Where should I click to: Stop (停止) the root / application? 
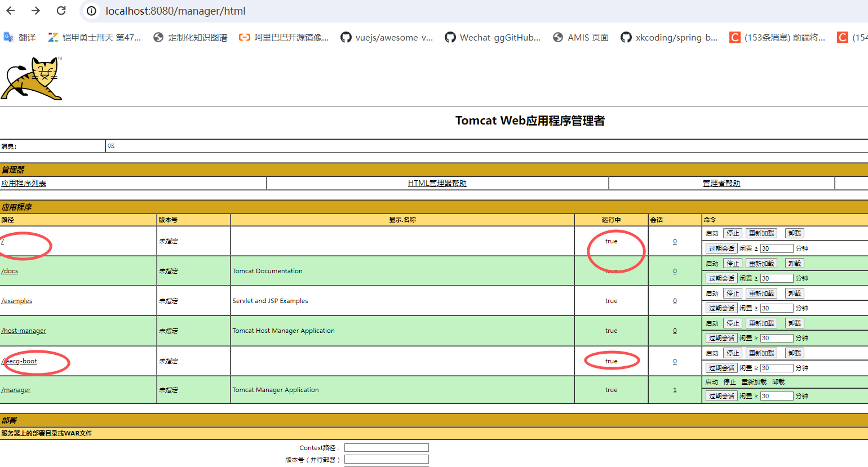tap(733, 233)
